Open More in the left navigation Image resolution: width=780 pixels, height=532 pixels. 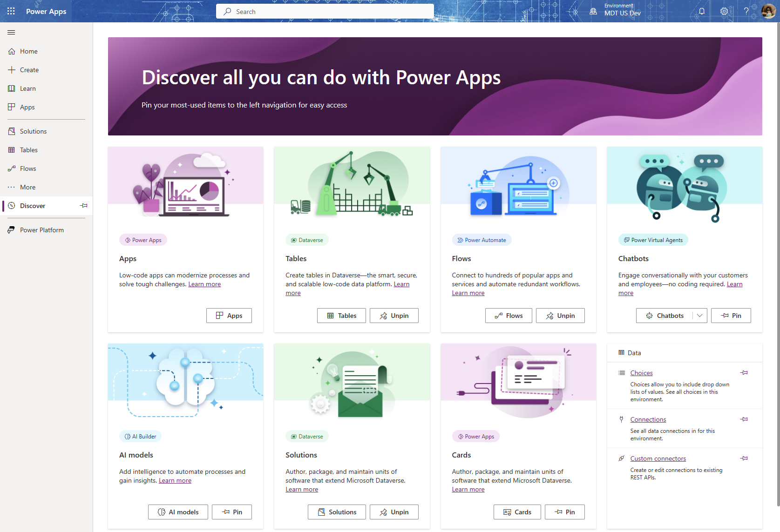47,187
